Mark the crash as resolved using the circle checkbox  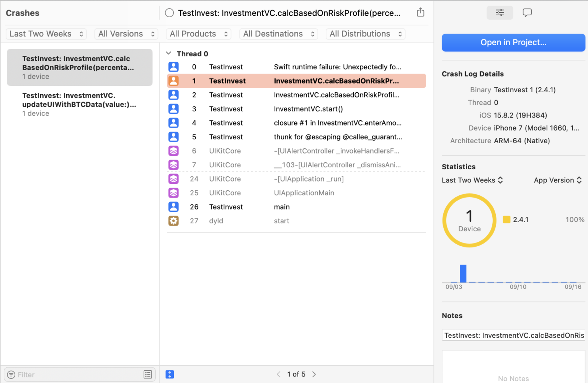tap(169, 12)
